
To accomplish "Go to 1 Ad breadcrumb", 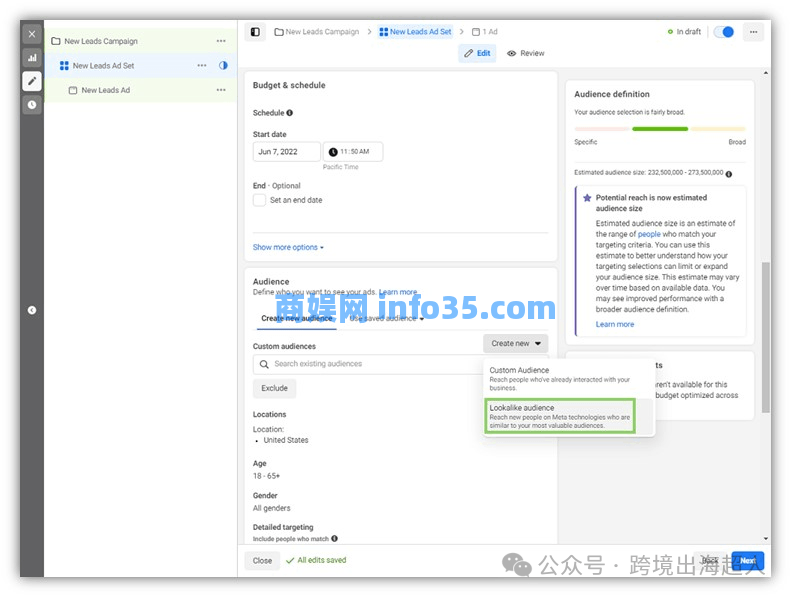I will click(x=485, y=32).
